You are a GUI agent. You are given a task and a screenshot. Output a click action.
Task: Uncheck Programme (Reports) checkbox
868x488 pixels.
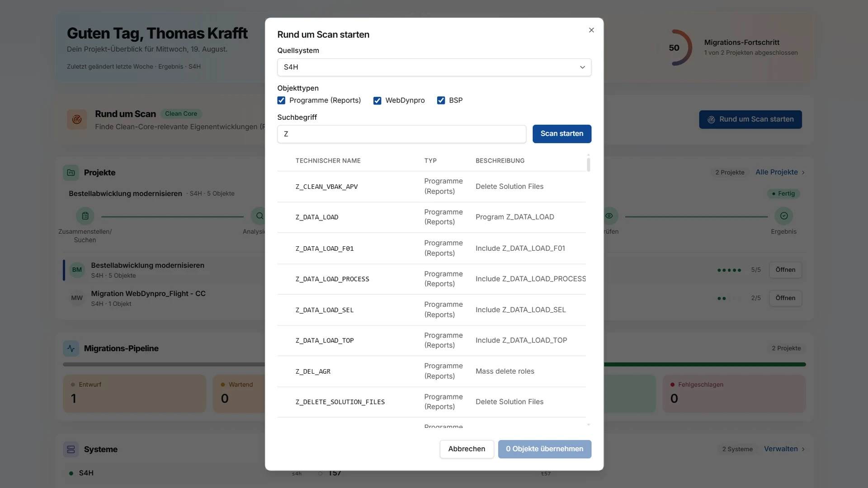point(281,100)
